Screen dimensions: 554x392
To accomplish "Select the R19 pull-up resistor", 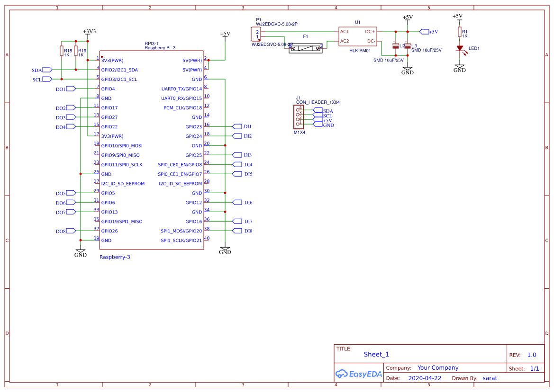I will click(x=76, y=51).
